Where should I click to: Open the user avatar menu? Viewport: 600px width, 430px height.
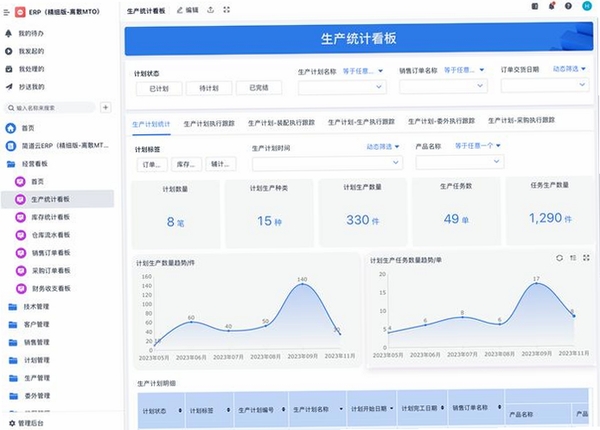[587, 5]
